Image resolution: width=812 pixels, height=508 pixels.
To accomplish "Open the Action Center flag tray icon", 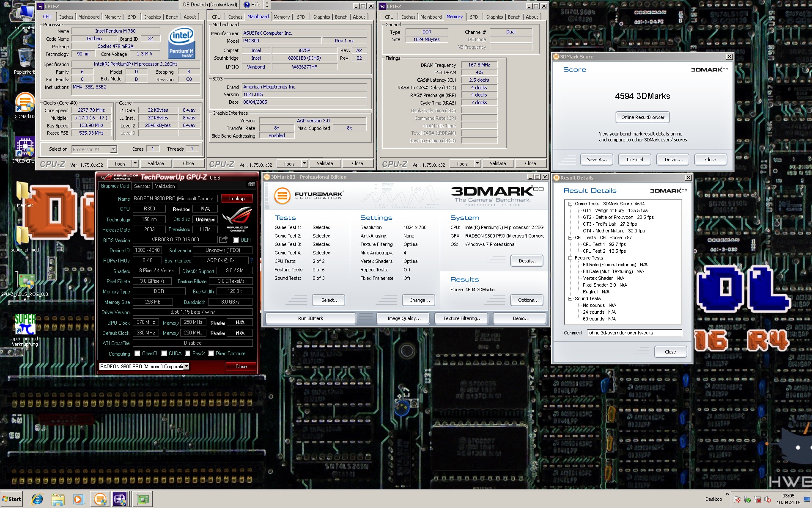I will [737, 500].
